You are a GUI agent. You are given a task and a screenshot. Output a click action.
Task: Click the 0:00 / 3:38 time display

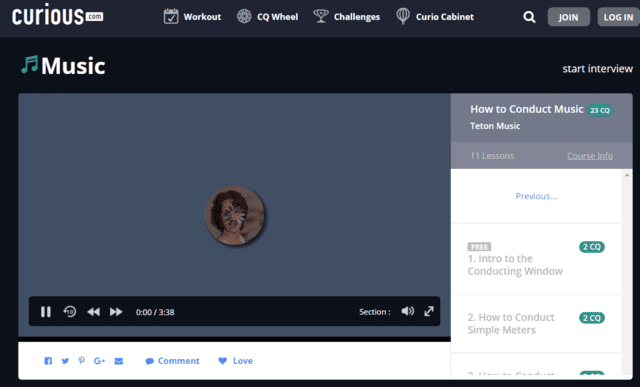click(155, 312)
